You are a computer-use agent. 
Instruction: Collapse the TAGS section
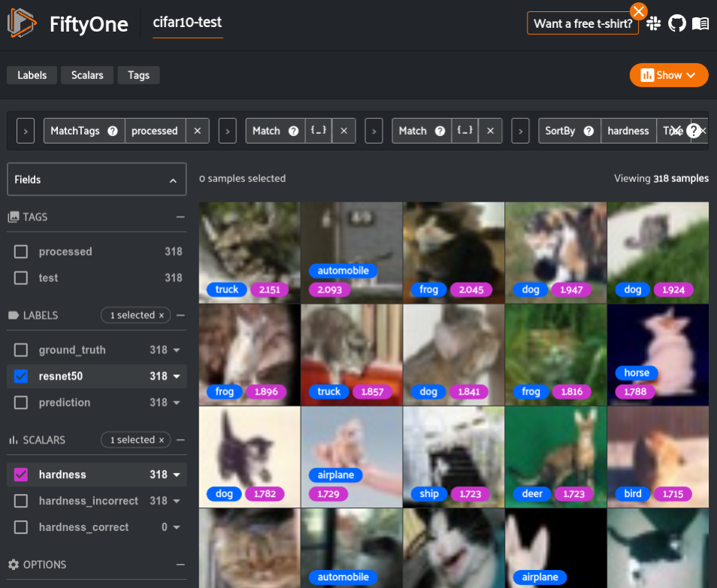(x=180, y=217)
